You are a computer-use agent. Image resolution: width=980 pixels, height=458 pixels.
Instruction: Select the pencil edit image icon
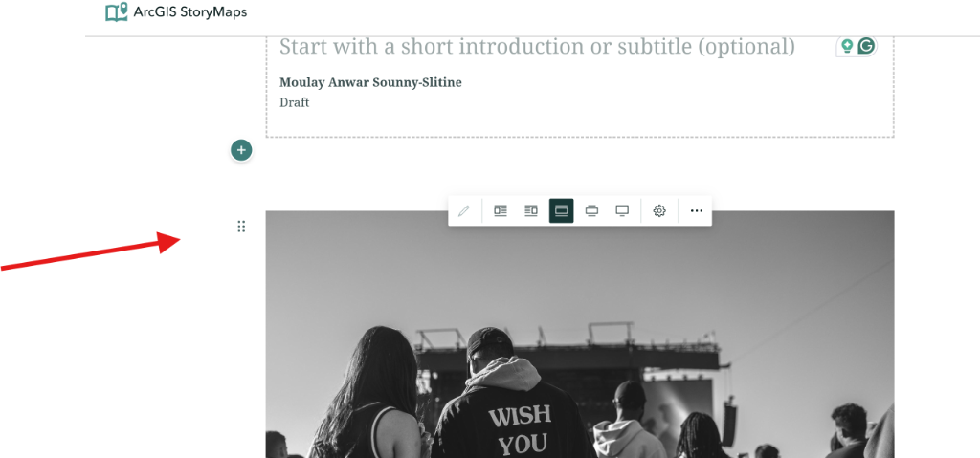[464, 210]
